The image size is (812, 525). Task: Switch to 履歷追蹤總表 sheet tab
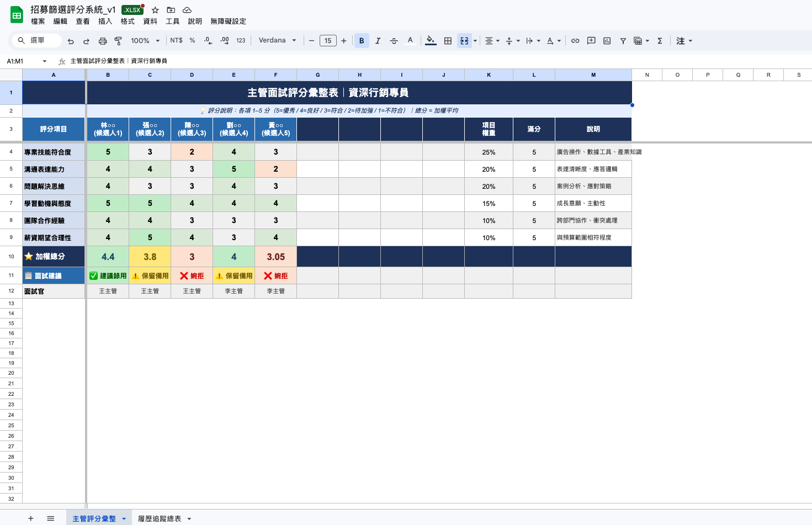(160, 518)
